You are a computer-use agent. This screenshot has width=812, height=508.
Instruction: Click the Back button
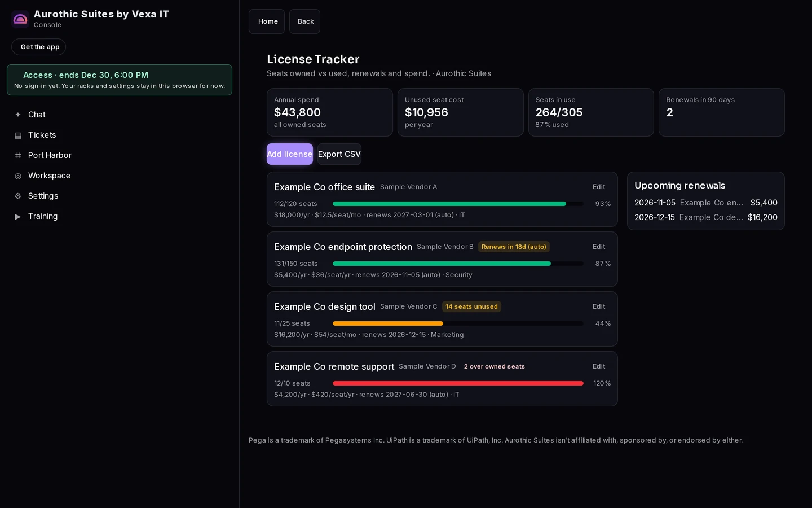click(304, 21)
